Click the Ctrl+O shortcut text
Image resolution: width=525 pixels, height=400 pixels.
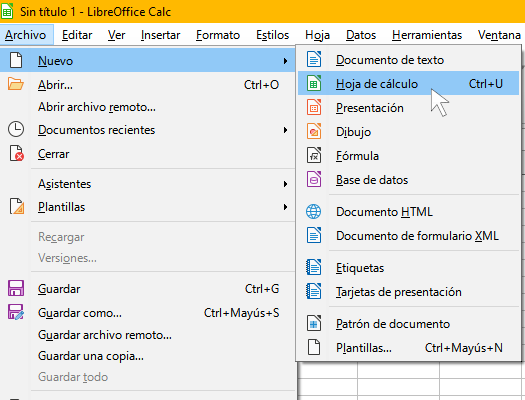pos(261,85)
